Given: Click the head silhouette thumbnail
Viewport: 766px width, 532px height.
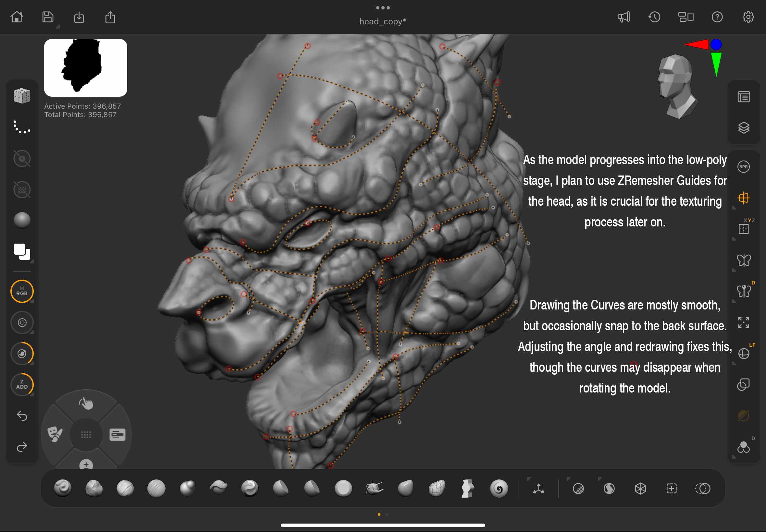Looking at the screenshot, I should click(x=85, y=68).
